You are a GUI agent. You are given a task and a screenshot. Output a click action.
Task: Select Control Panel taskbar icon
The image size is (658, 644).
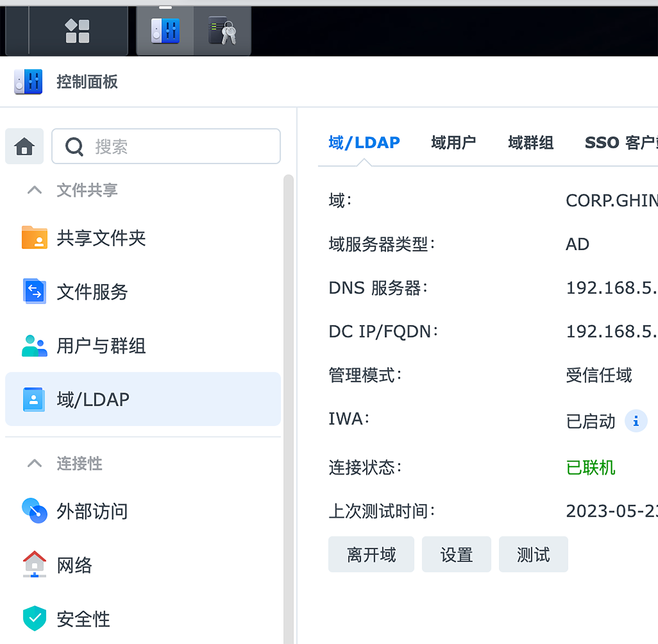tap(165, 31)
